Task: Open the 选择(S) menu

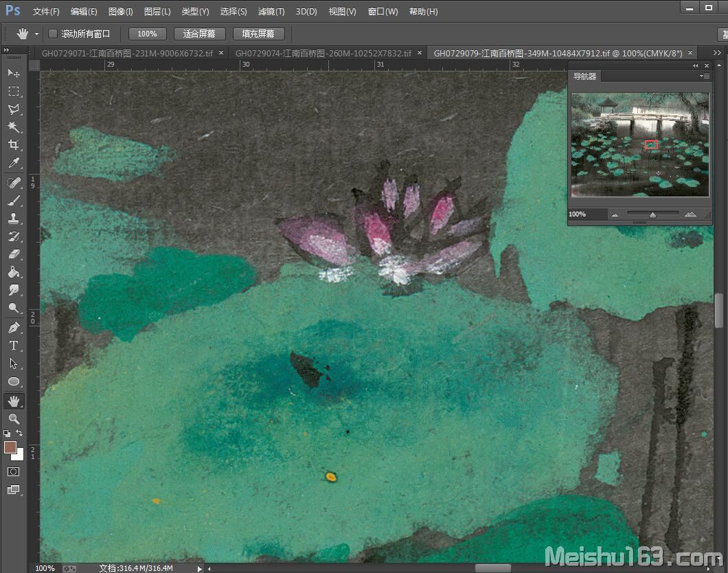Action: pos(233,12)
